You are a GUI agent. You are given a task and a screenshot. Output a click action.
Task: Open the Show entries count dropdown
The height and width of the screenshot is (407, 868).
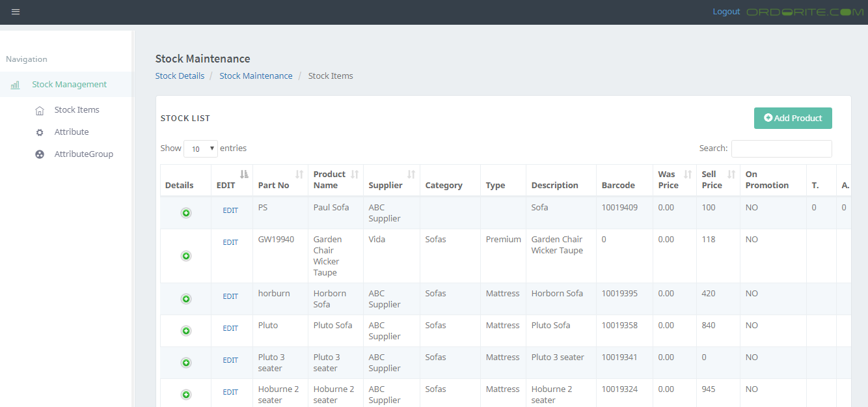[x=200, y=148]
